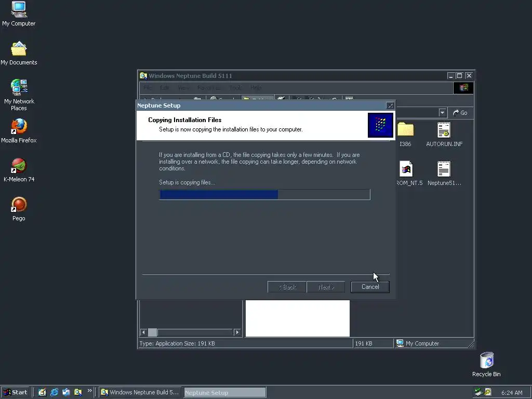Cancel the Neptune Setup file copy
The height and width of the screenshot is (399, 532).
(370, 287)
